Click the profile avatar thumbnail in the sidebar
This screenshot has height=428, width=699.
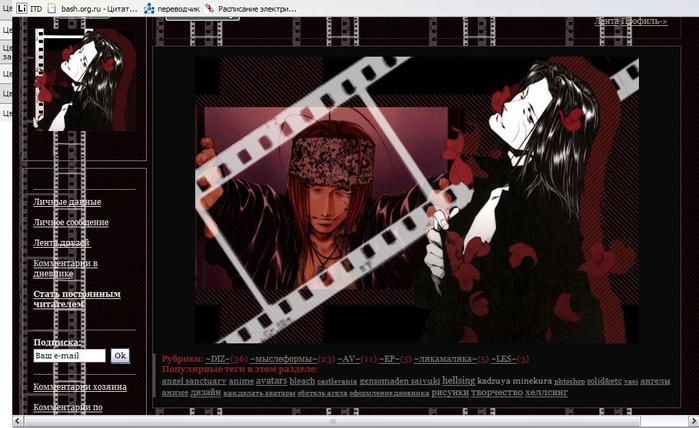[x=85, y=80]
